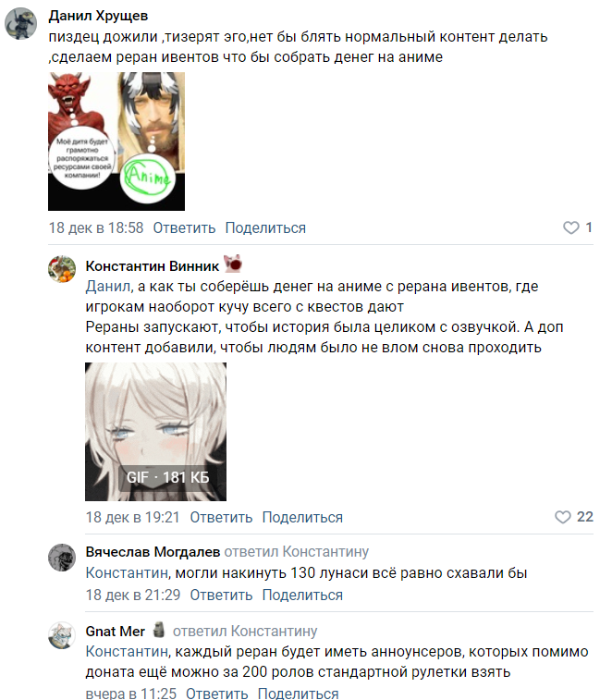Open the devil and Anime meme image
612x700 pixels.
(x=116, y=141)
